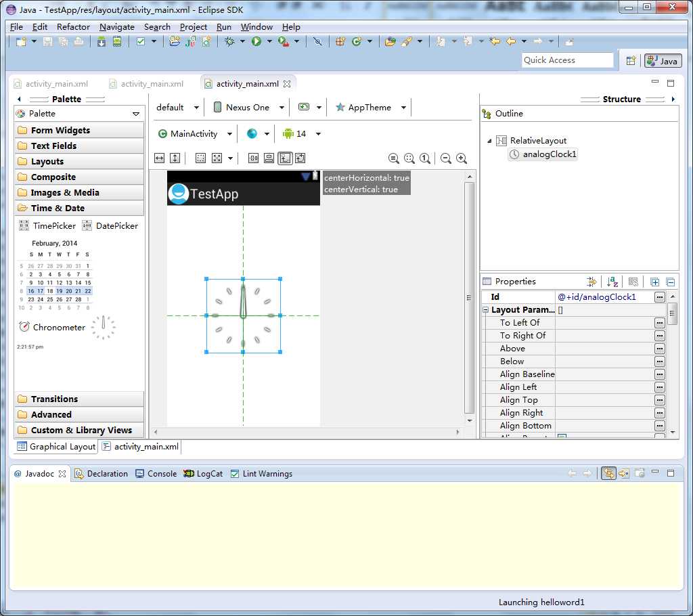Zoom out the layout canvas
Image resolution: width=693 pixels, height=616 pixels.
446,158
